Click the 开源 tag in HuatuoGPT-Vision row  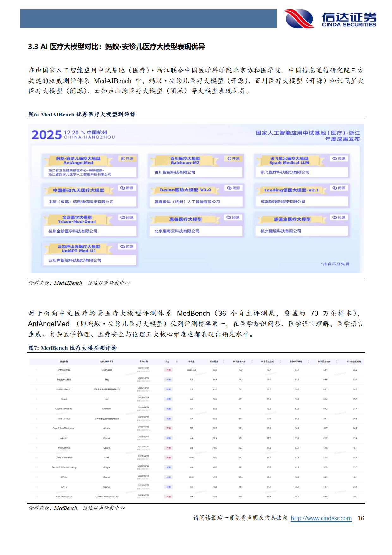coord(168,497)
